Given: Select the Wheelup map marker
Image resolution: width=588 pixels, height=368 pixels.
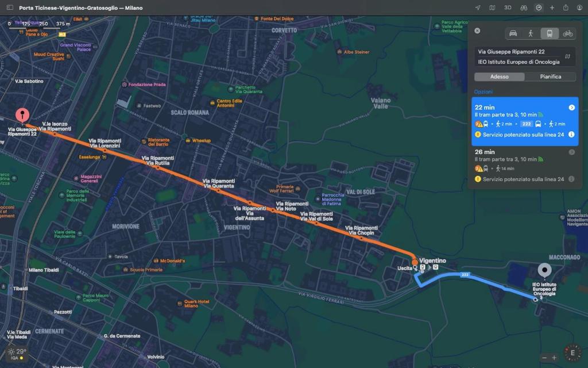Looking at the screenshot, I should point(188,140).
